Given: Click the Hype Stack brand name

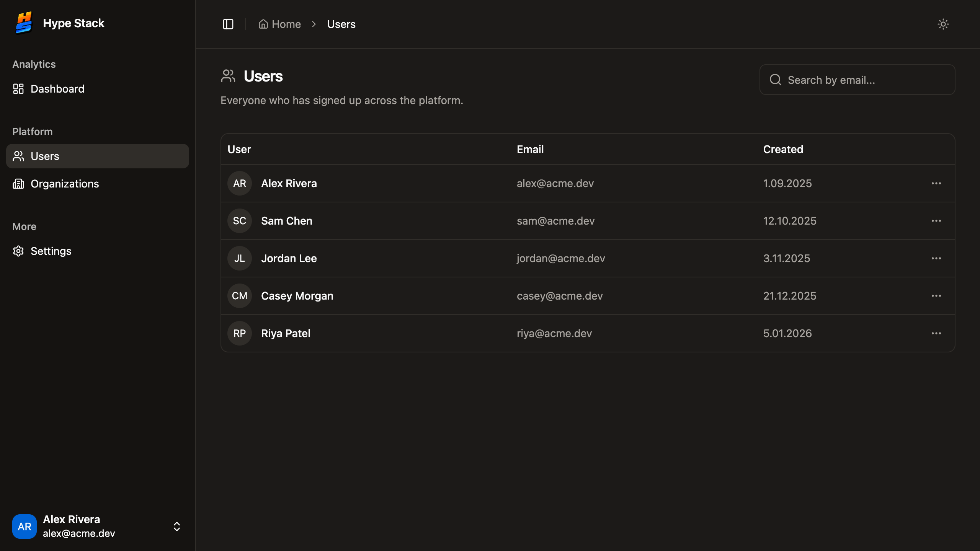Looking at the screenshot, I should click(x=73, y=23).
